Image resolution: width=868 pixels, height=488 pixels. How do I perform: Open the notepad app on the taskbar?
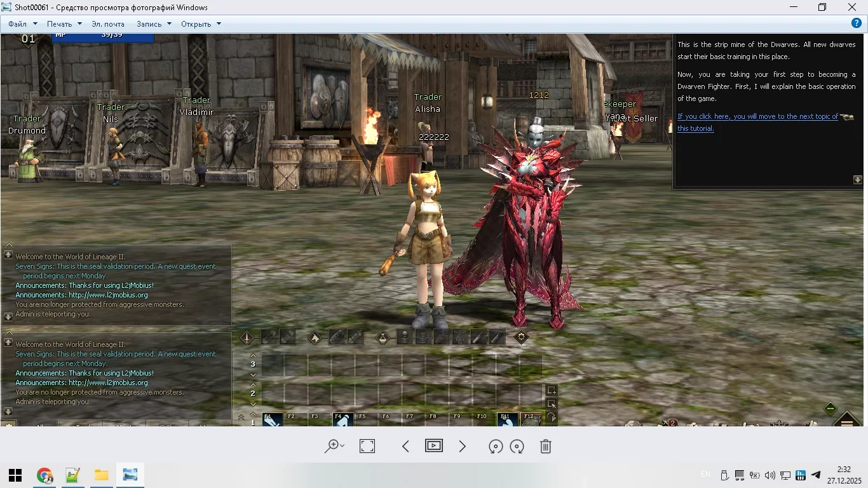[73, 475]
